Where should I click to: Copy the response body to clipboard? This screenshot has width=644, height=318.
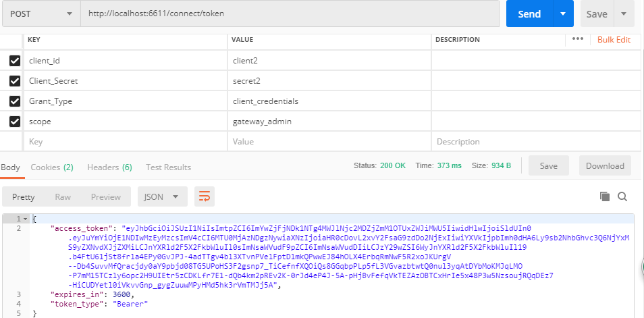(x=605, y=196)
